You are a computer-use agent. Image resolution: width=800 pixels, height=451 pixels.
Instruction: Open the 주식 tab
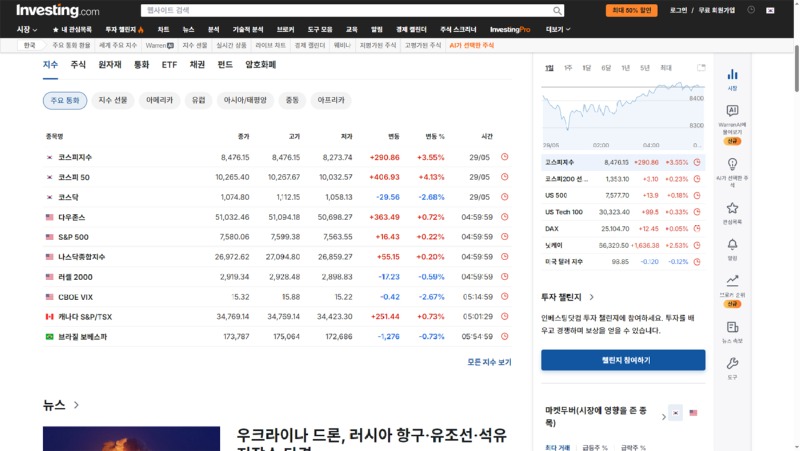coord(78,65)
